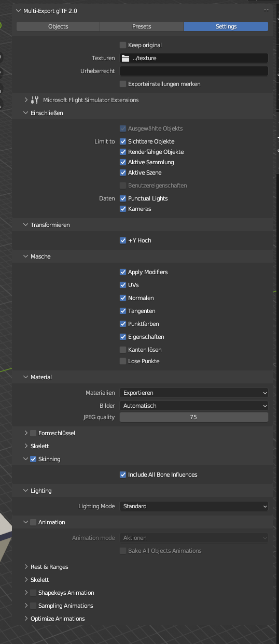The width and height of the screenshot is (279, 644).
Task: Enable the Keep original checkbox
Action: (x=123, y=45)
